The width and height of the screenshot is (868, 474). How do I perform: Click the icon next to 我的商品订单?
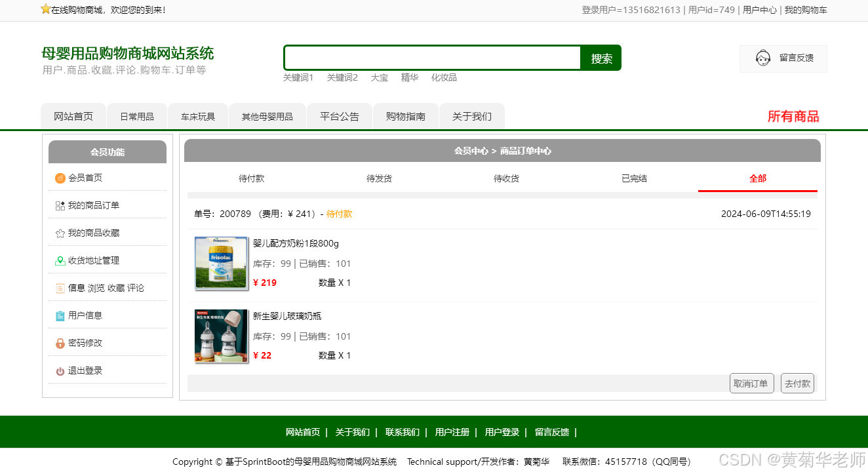pos(60,206)
